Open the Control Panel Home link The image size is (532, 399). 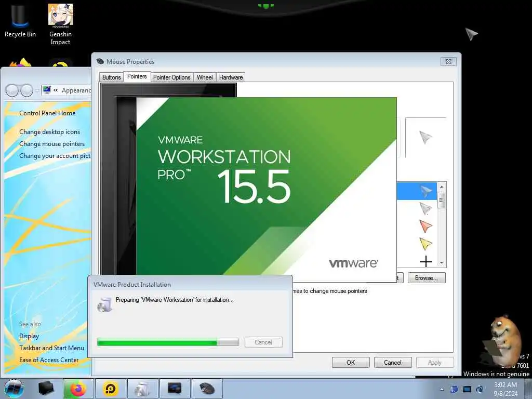tap(47, 113)
